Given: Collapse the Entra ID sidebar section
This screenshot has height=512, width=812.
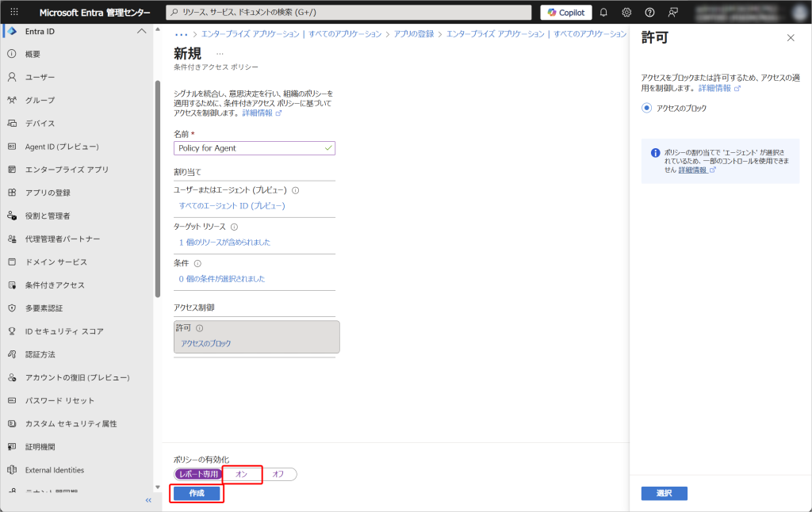Looking at the screenshot, I should point(142,31).
